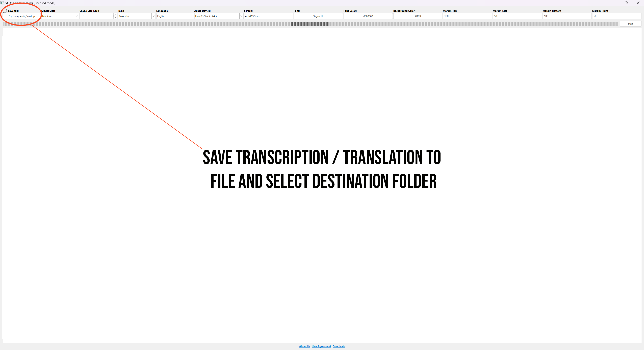
Task: Click the Font selector Segoe UI
Action: coord(318,16)
